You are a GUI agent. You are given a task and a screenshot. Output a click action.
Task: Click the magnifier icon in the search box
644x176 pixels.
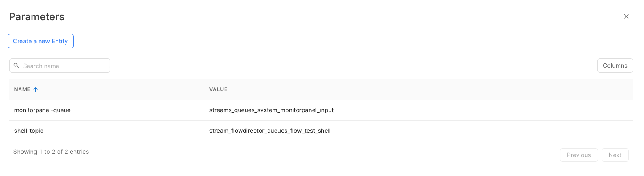point(16,66)
